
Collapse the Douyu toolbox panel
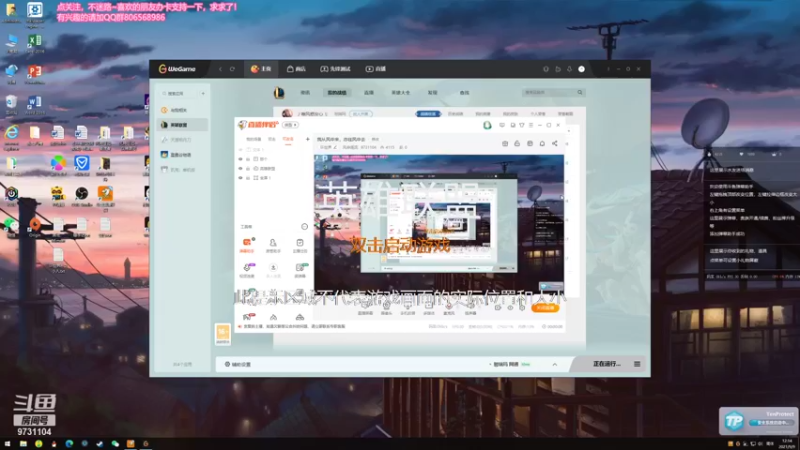tap(304, 227)
